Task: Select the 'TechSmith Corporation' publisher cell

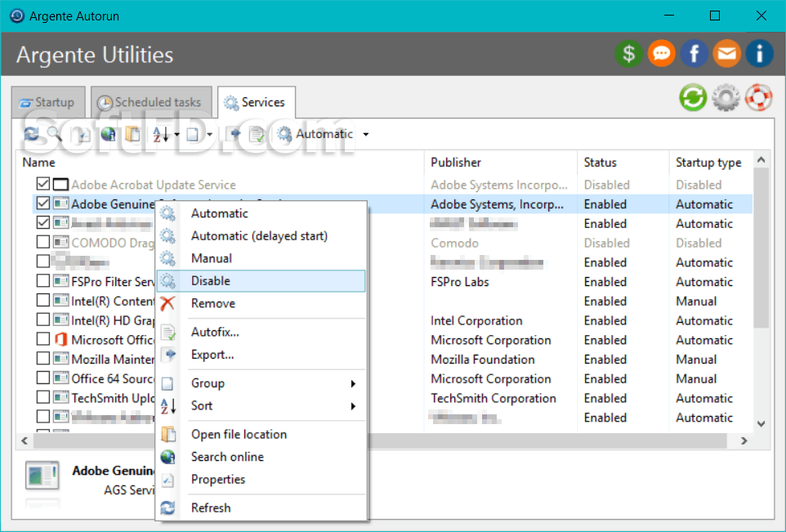Action: click(x=493, y=398)
